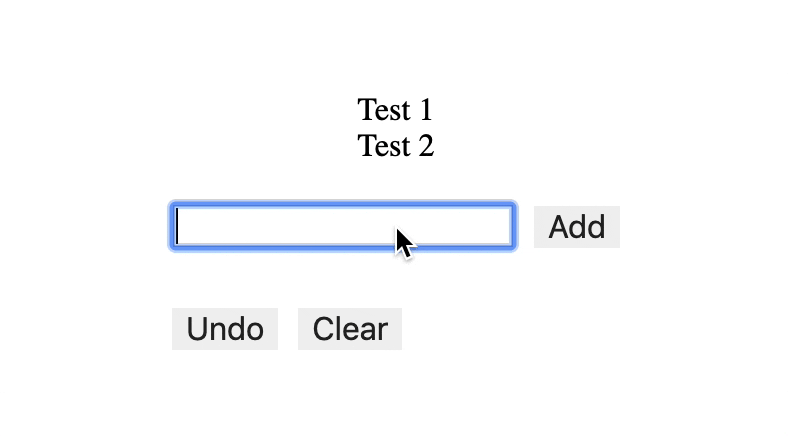This screenshot has height=438, width=788.
Task: Undo the last added entry
Action: (x=225, y=329)
